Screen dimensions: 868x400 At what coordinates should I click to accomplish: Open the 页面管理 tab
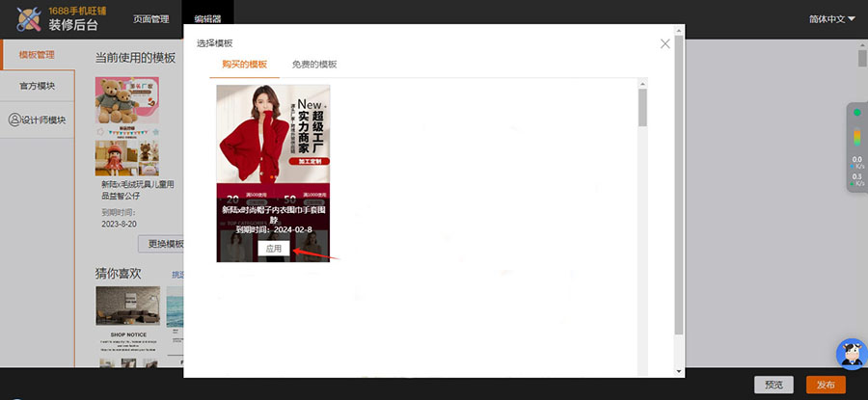(x=150, y=19)
